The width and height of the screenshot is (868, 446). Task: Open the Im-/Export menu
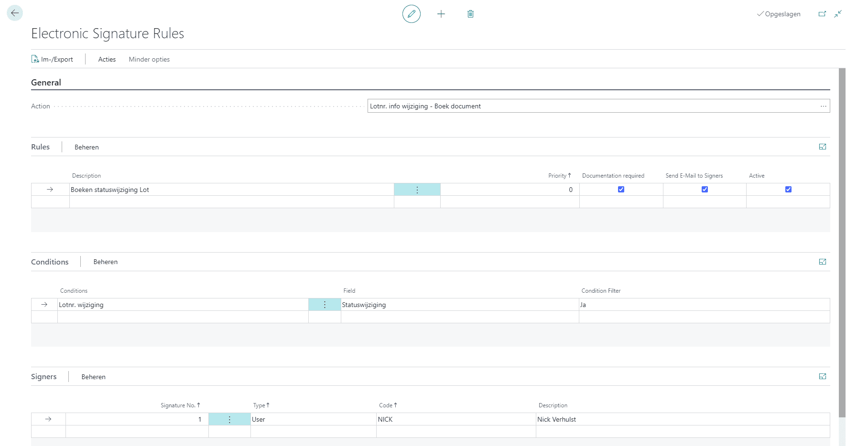click(x=53, y=59)
